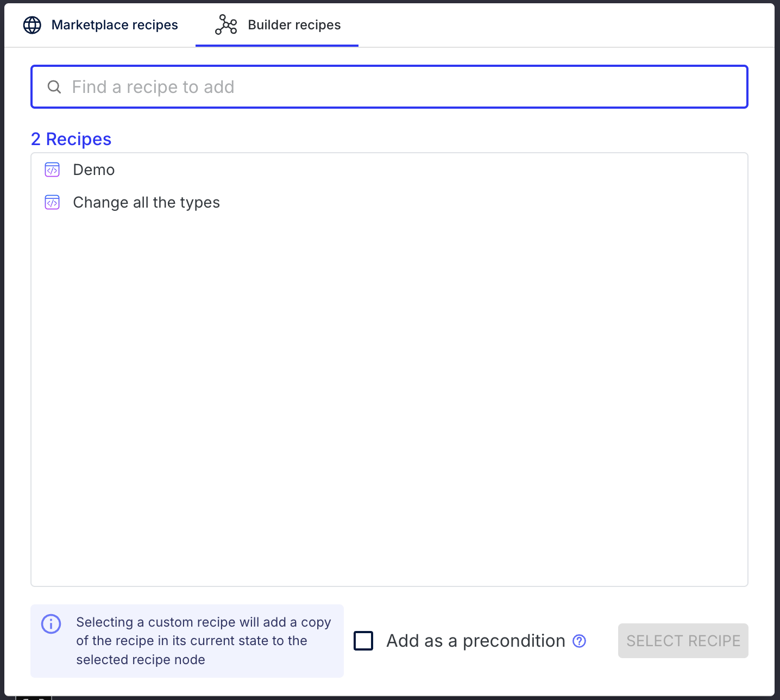
Task: Click the 2 Recipes heading
Action: [71, 139]
